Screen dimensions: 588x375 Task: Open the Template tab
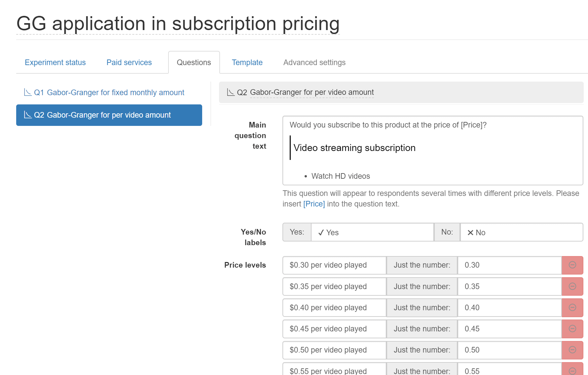pos(247,62)
